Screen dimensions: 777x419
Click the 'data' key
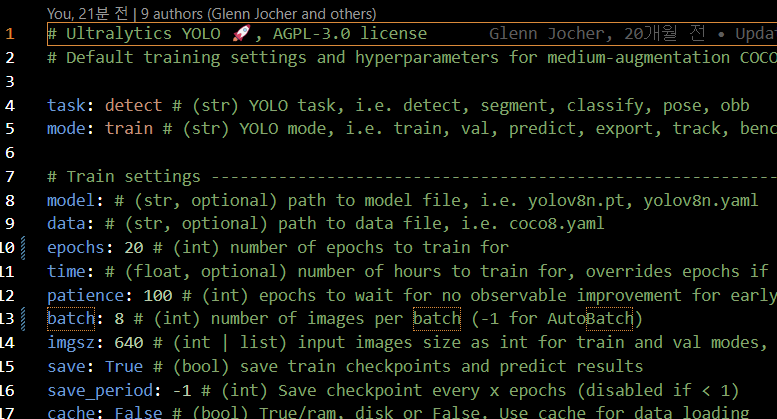tap(66, 224)
